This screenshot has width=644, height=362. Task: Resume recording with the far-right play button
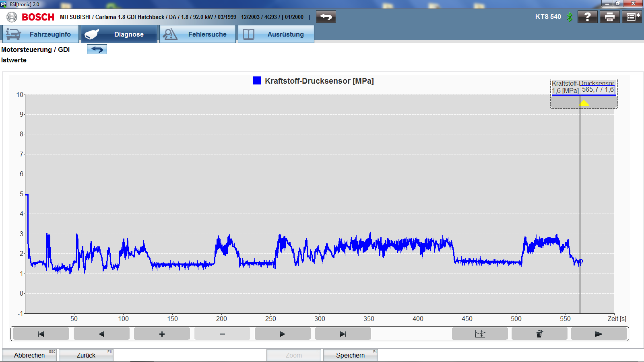(599, 334)
